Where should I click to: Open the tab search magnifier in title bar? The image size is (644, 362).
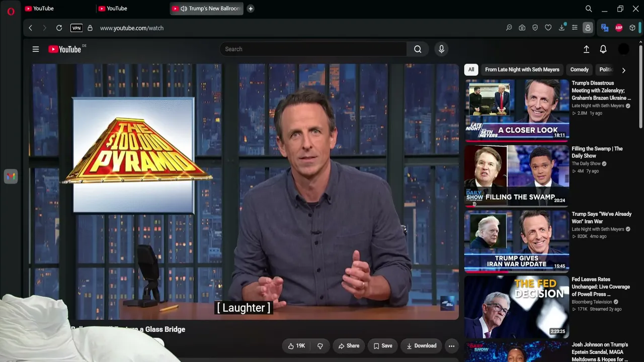[589, 9]
